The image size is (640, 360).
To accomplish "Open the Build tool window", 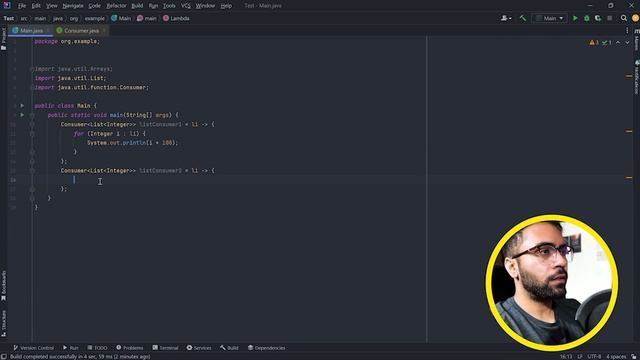I will pos(229,348).
